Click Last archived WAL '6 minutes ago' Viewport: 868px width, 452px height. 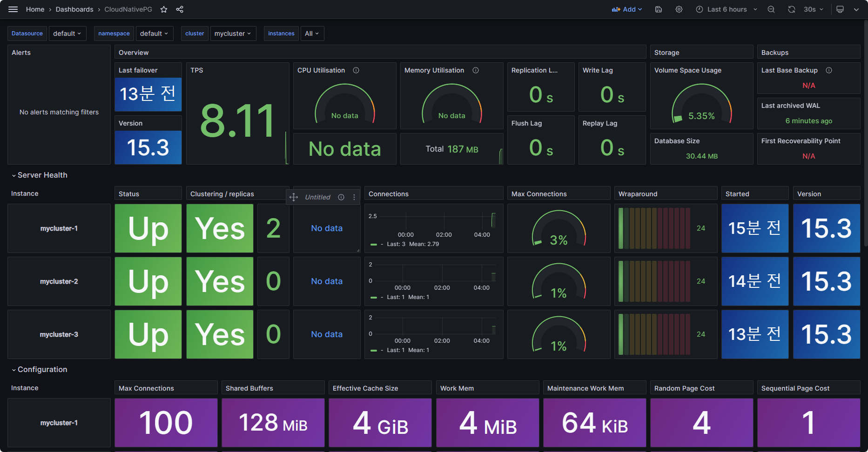[809, 121]
